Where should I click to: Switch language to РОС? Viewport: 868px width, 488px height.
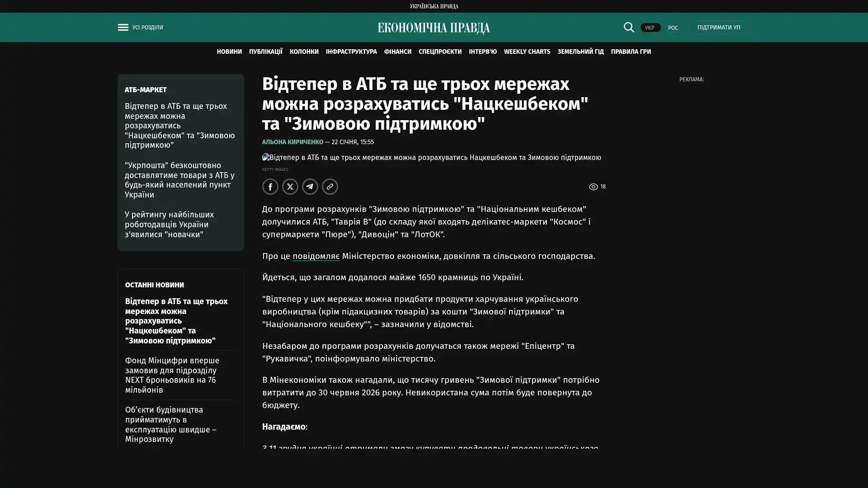coord(673,28)
